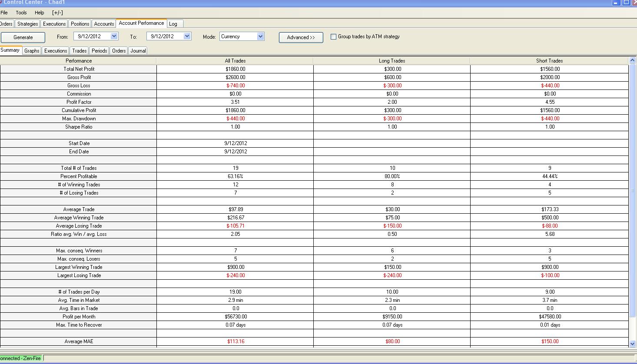Click the Total # of Trades label

[79, 168]
